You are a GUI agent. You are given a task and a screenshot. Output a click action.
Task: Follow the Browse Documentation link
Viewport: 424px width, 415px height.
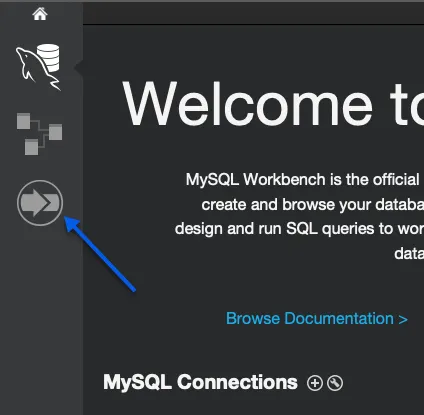[317, 318]
